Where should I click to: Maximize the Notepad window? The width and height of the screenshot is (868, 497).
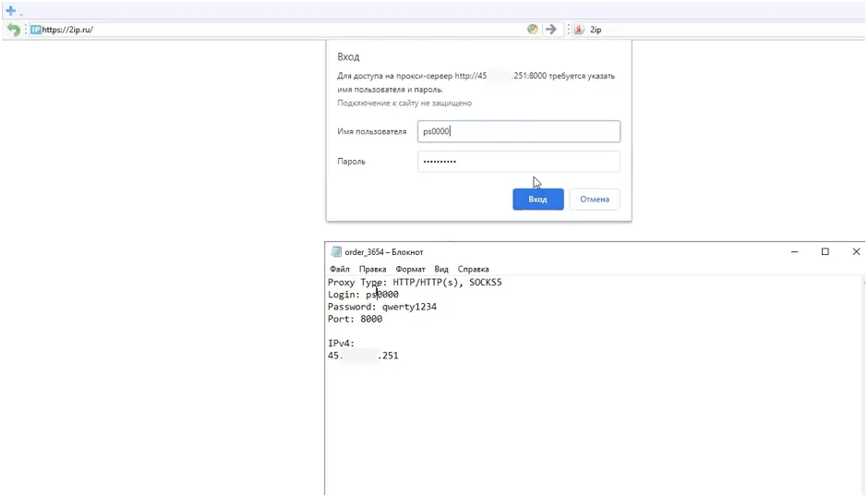coord(825,251)
